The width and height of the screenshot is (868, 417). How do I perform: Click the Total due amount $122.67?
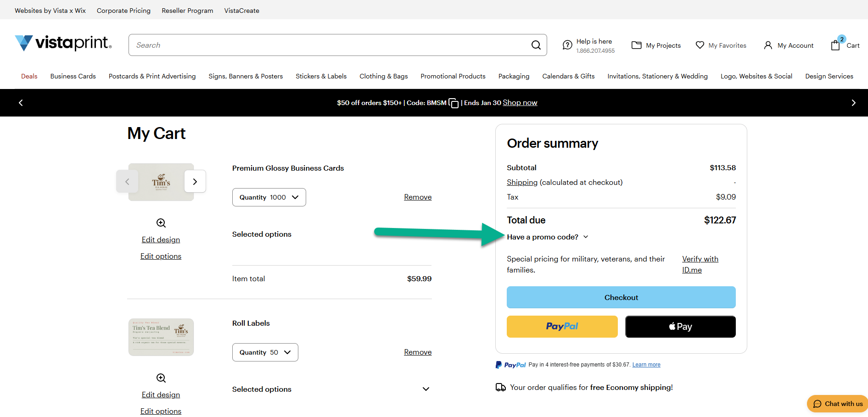tap(720, 220)
